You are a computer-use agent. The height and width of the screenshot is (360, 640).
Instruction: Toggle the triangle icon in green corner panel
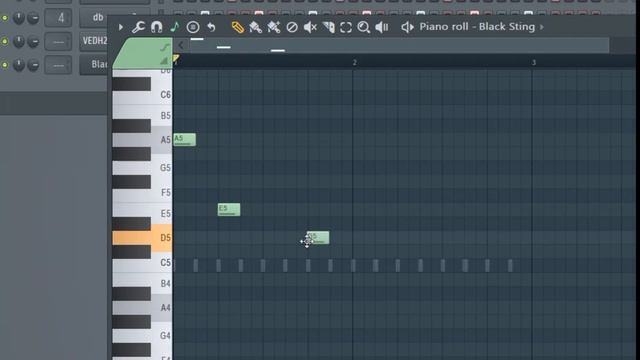164,61
